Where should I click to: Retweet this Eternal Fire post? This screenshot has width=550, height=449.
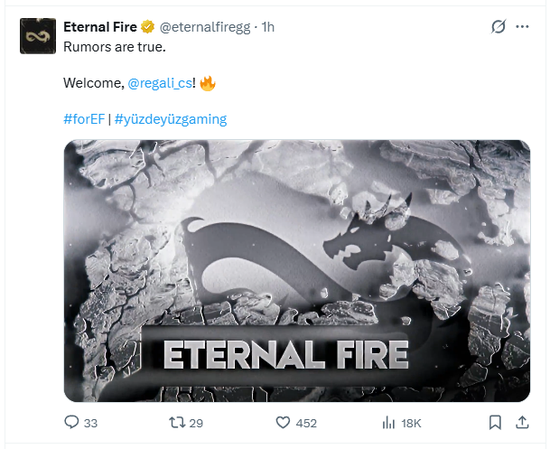[177, 422]
